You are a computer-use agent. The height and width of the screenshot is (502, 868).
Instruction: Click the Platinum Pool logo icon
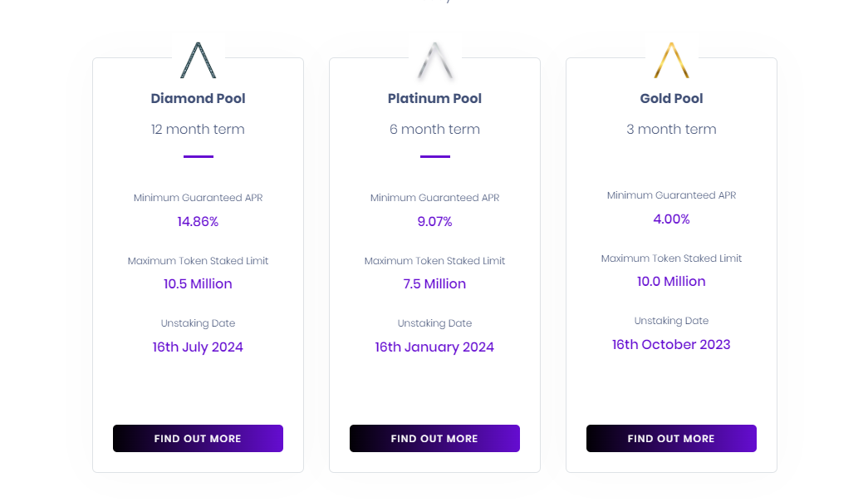(434, 60)
